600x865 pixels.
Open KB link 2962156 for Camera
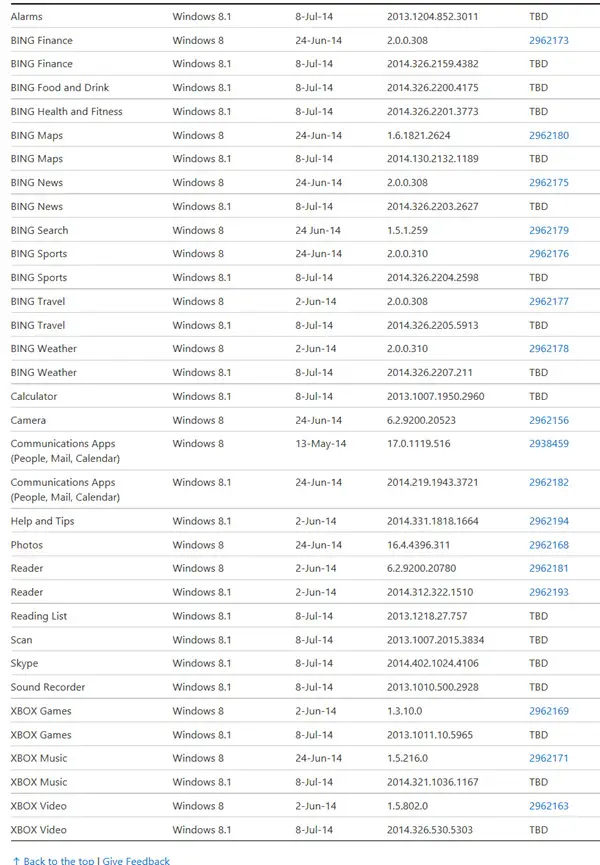click(549, 420)
